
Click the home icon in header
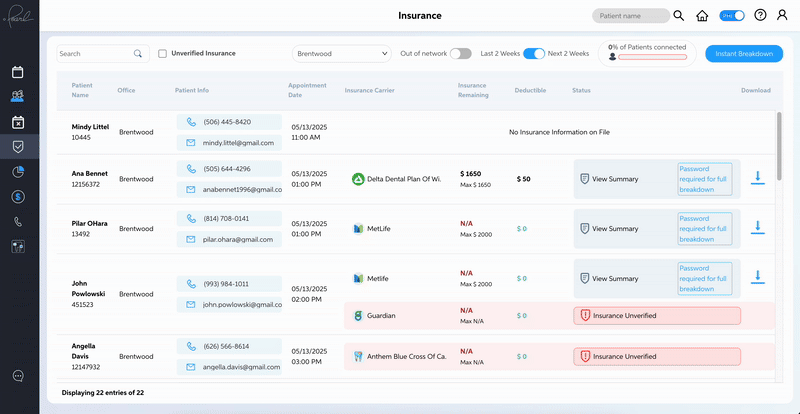703,16
